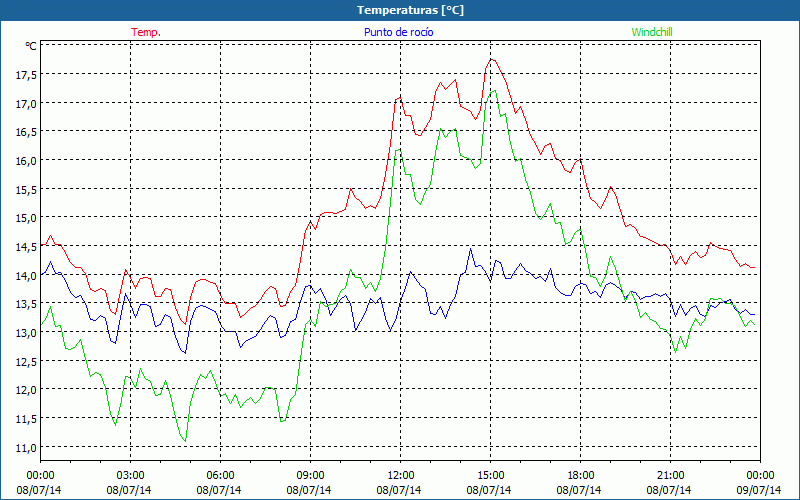The height and width of the screenshot is (500, 800).
Task: Click the 14,5 y-axis value
Action: [26, 247]
